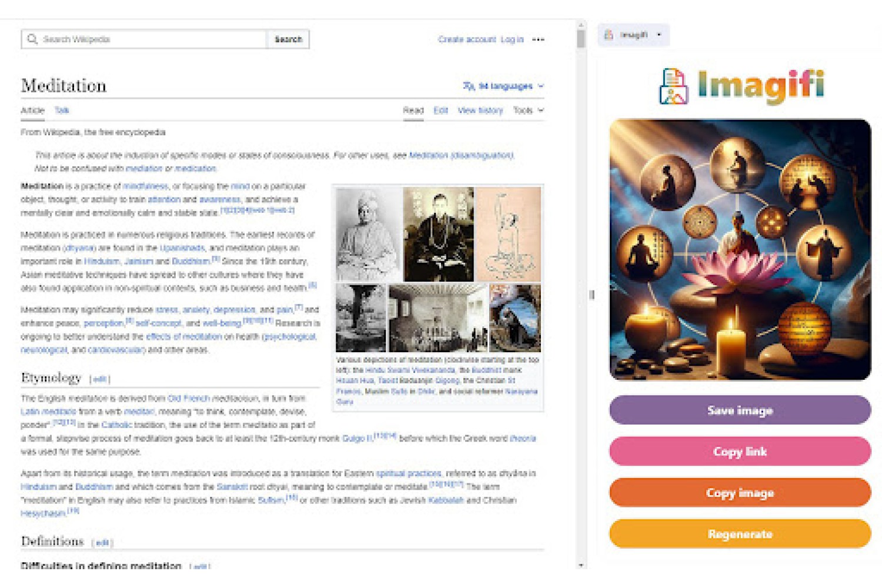The height and width of the screenshot is (588, 882).
Task: Click the Copy image button
Action: pos(740,492)
